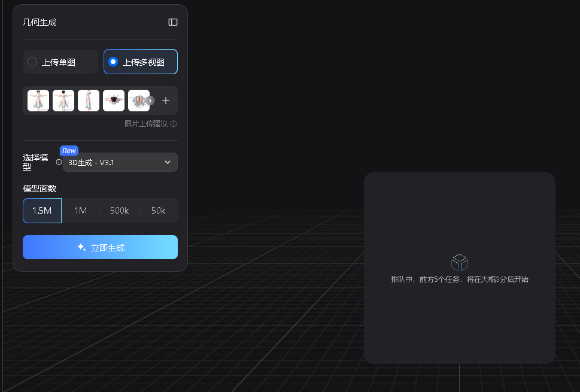Click the info icon beside 图片上传建议
580x392 pixels.
[174, 124]
